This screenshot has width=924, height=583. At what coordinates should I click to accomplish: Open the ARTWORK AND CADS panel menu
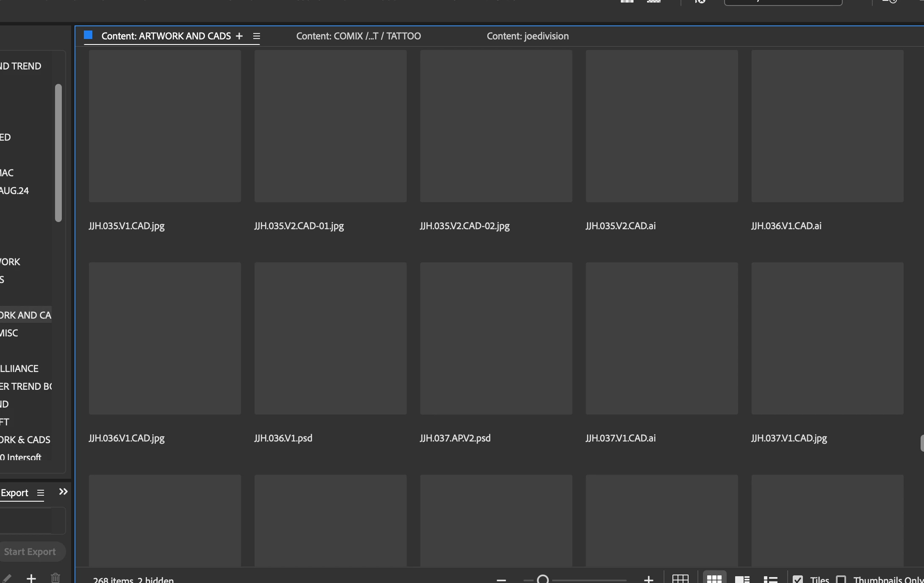[x=256, y=36]
